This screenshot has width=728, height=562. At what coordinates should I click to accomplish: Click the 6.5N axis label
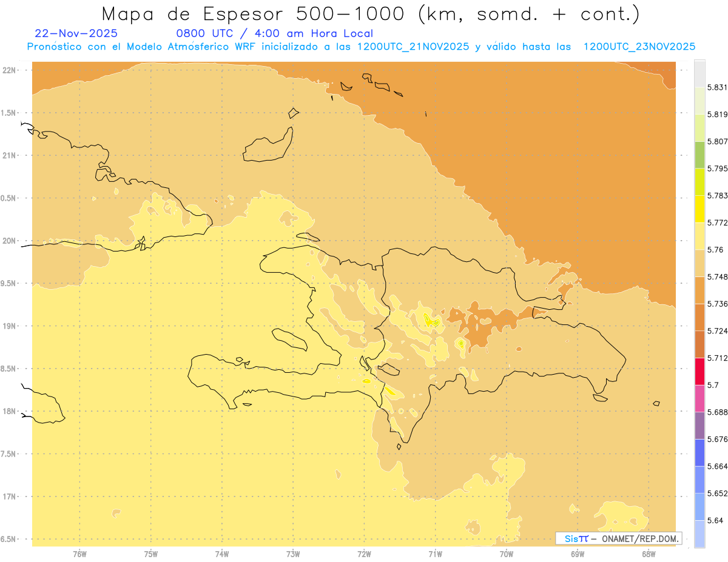[9, 540]
